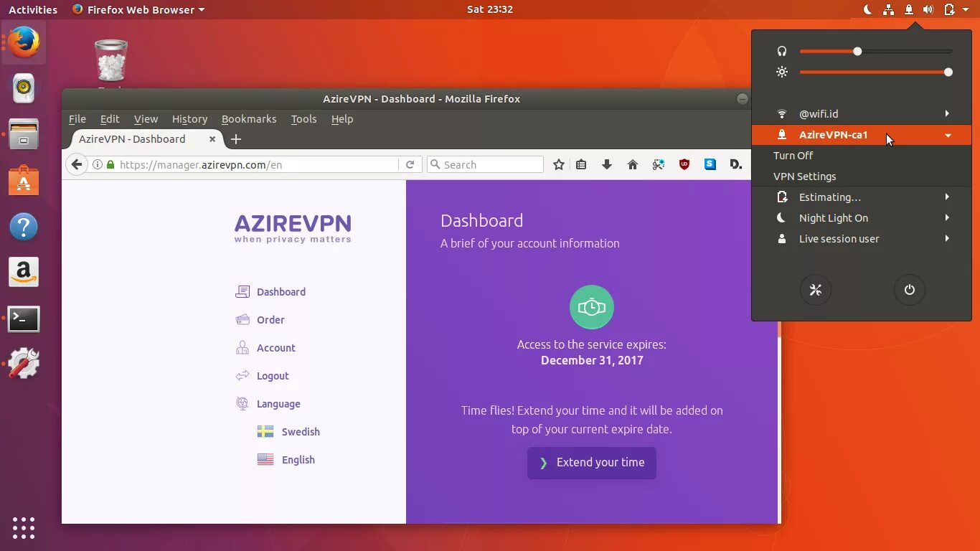The width and height of the screenshot is (980, 551).
Task: Click the clock icon on the dashboard
Action: click(x=592, y=307)
